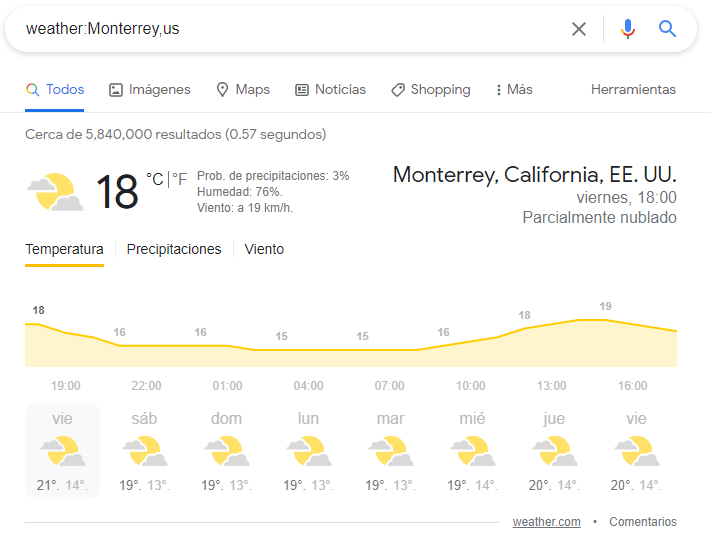Select lun forecast weather icon

(309, 451)
